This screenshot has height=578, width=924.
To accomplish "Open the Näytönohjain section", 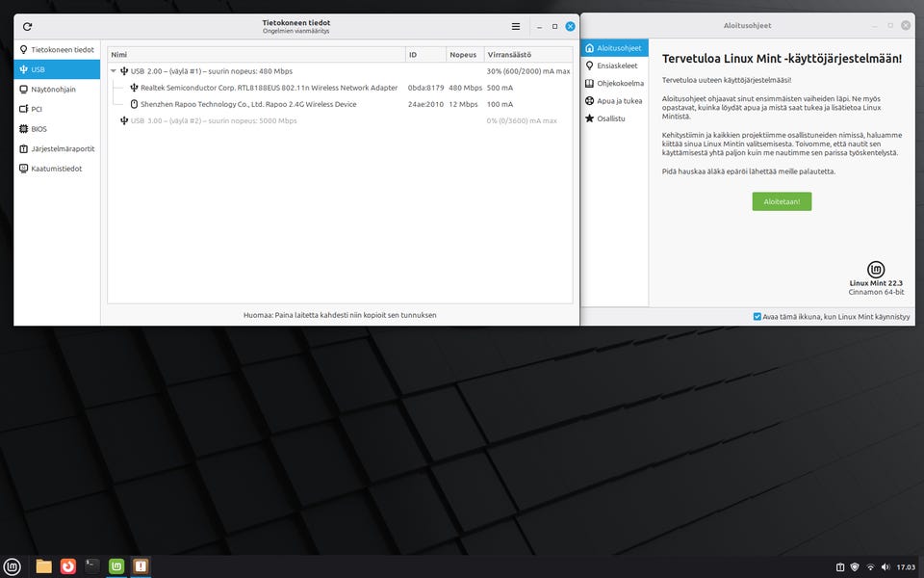I will click(57, 89).
